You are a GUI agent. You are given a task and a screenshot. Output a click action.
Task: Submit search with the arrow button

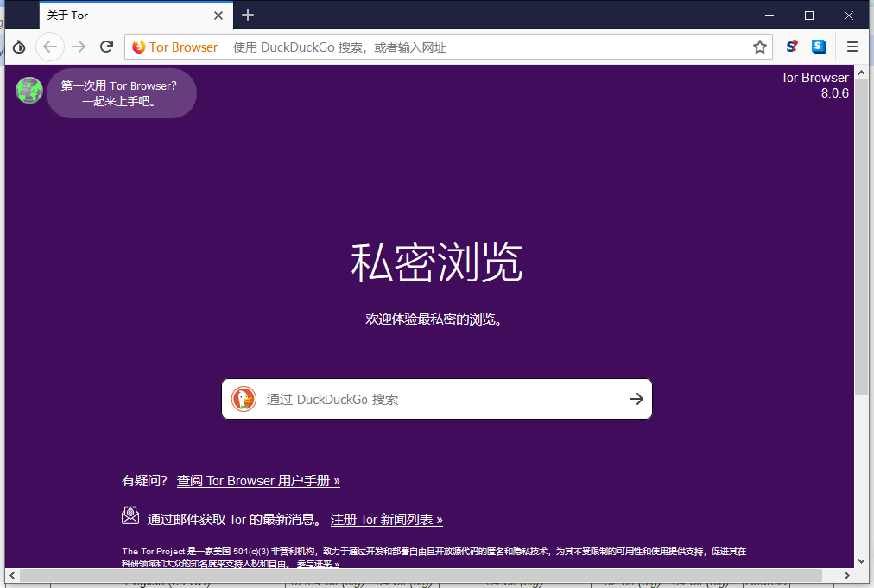[x=636, y=399]
